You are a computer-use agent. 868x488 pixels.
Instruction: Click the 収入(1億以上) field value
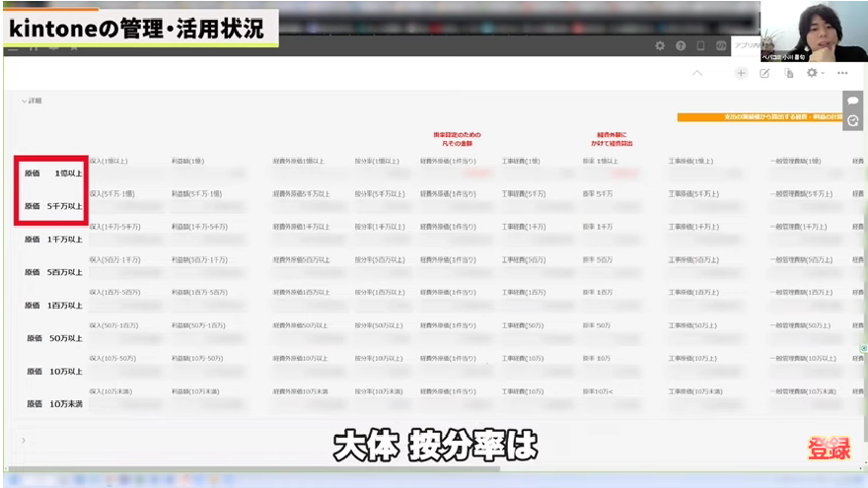123,174
